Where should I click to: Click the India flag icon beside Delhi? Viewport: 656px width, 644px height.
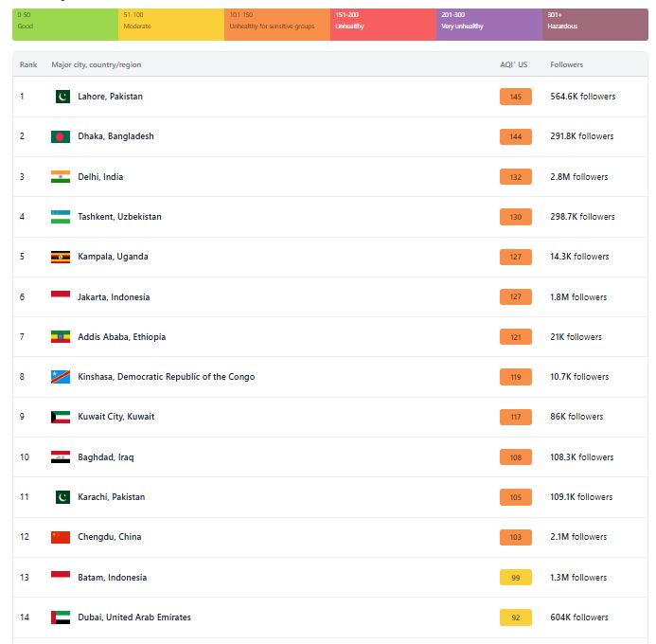61,177
